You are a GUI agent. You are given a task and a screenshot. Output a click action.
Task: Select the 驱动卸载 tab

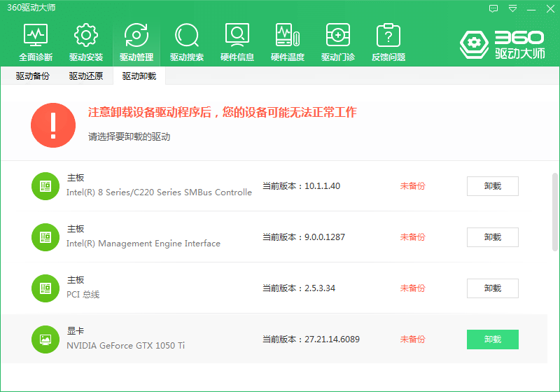[x=139, y=76]
